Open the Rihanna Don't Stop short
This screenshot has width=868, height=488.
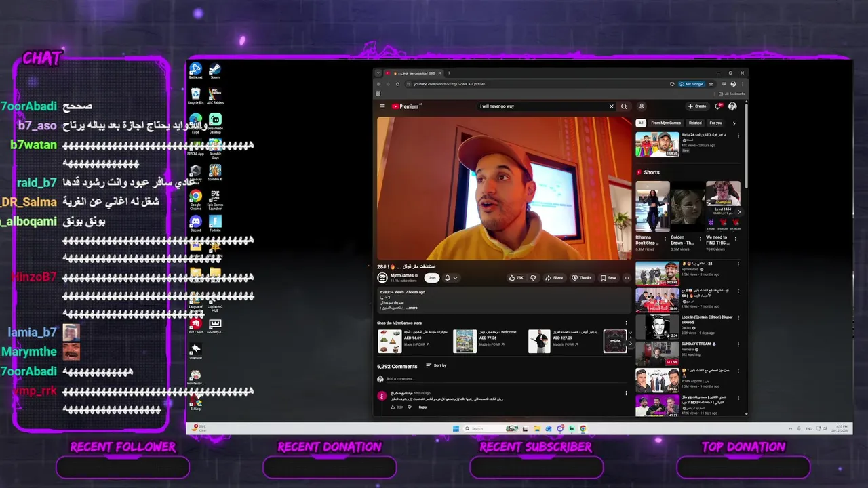(x=652, y=207)
